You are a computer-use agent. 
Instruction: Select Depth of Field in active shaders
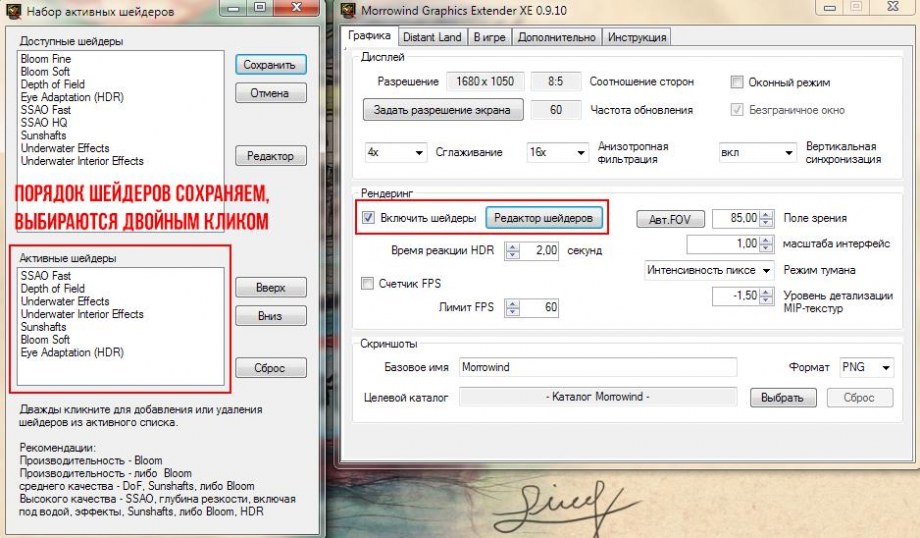coord(53,289)
